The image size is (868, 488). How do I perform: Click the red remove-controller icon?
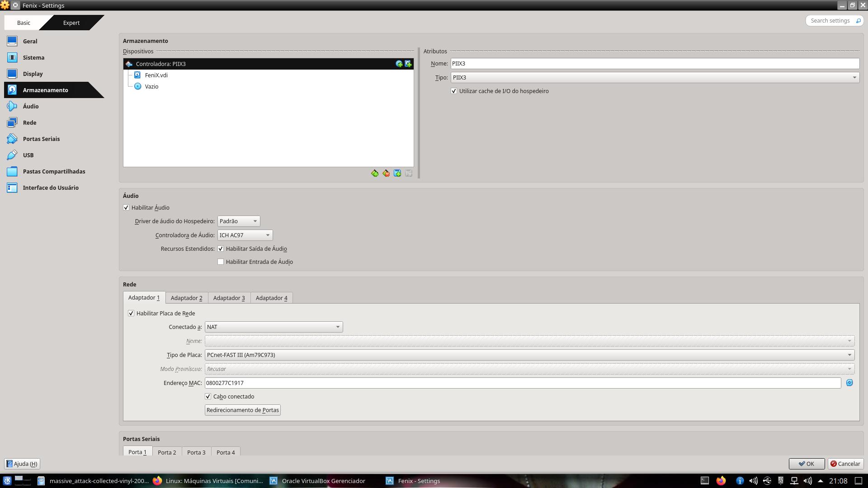pos(386,174)
